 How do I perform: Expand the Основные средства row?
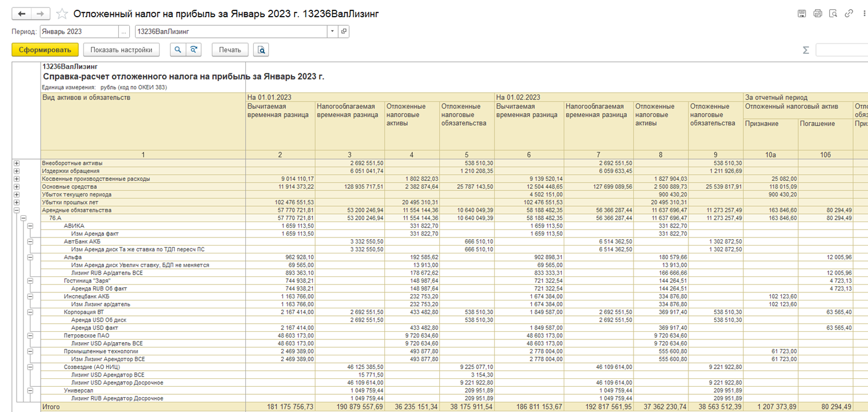coord(17,187)
